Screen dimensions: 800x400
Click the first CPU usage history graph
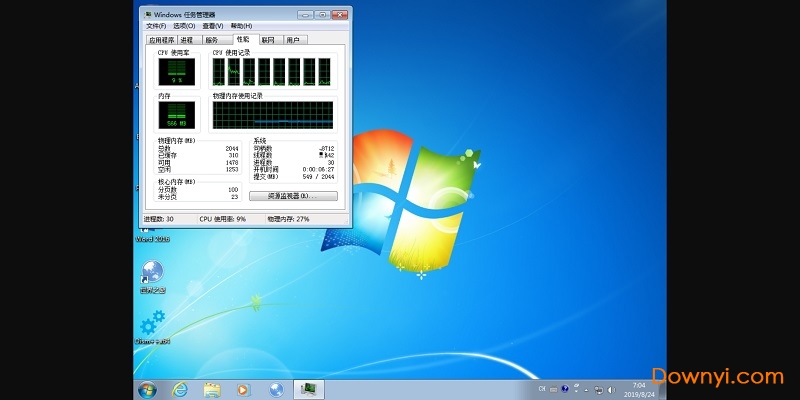[x=218, y=71]
